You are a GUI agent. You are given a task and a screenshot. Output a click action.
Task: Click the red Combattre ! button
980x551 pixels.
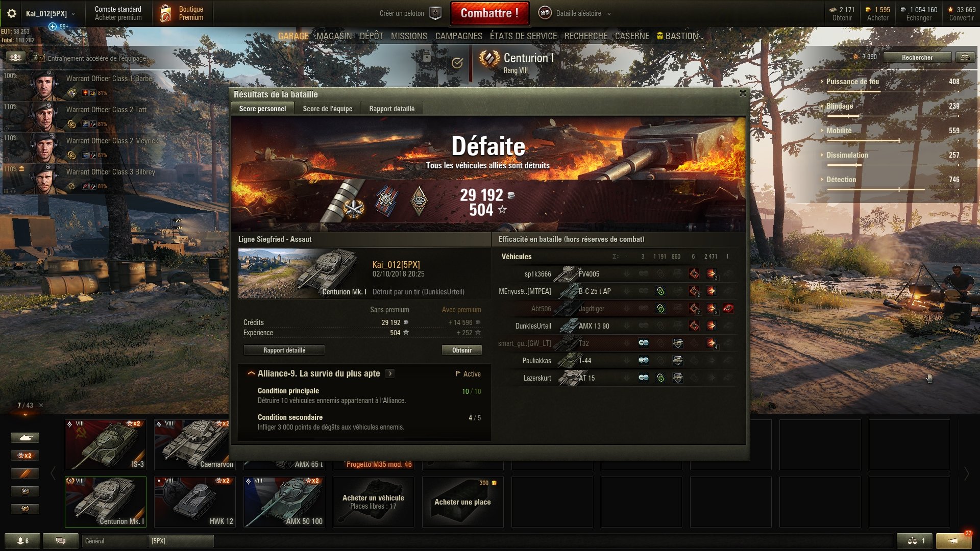coord(489,13)
